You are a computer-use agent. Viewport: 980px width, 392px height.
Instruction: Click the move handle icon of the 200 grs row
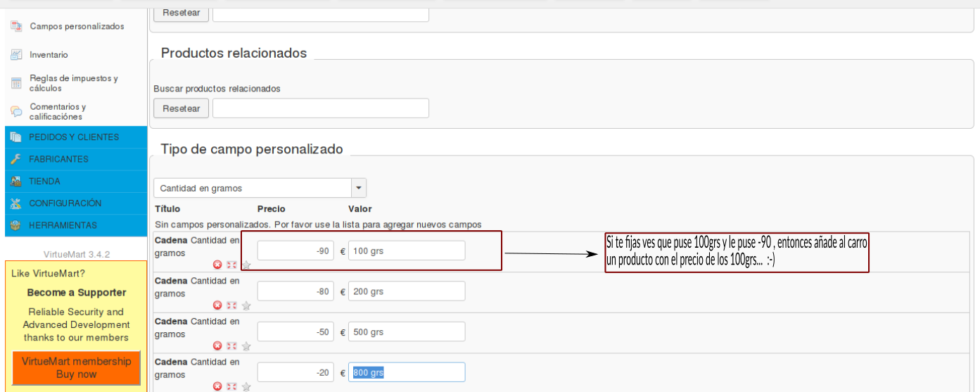[x=231, y=305]
